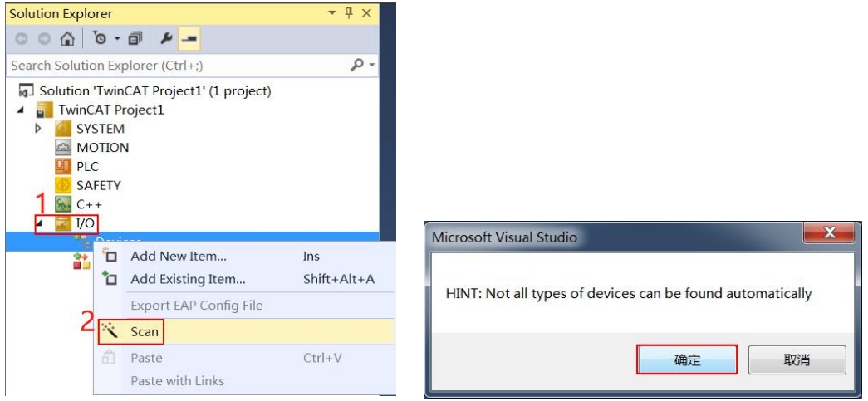Image resolution: width=868 pixels, height=401 pixels.
Task: Click the 确定 button in the dialog
Action: click(x=687, y=360)
